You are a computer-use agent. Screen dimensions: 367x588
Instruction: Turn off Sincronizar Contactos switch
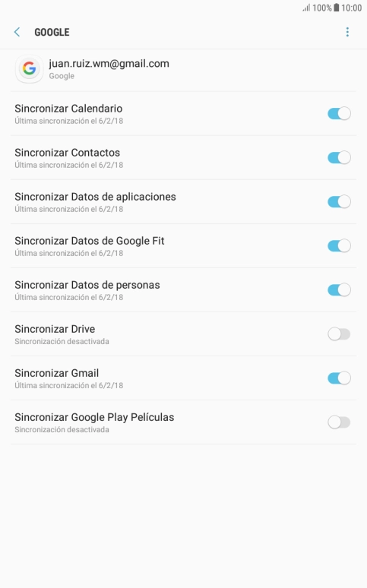[339, 157]
